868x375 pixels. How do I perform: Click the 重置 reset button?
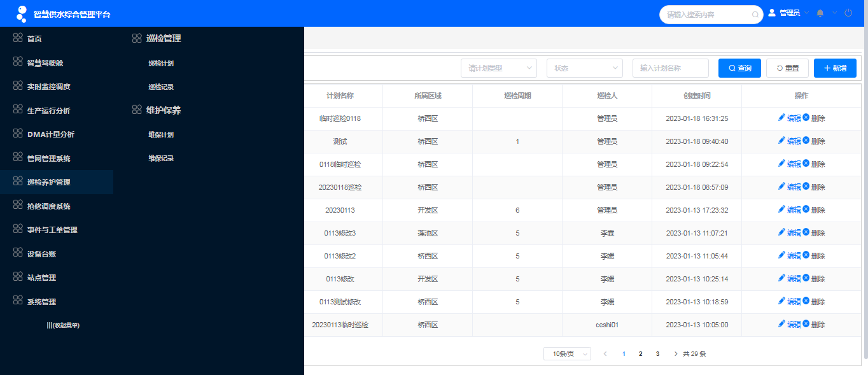tap(787, 68)
